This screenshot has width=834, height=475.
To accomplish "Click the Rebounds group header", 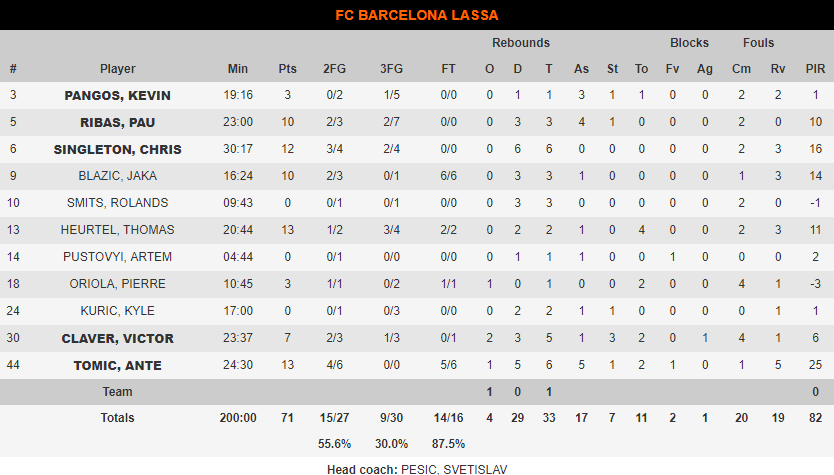I will pos(521,43).
